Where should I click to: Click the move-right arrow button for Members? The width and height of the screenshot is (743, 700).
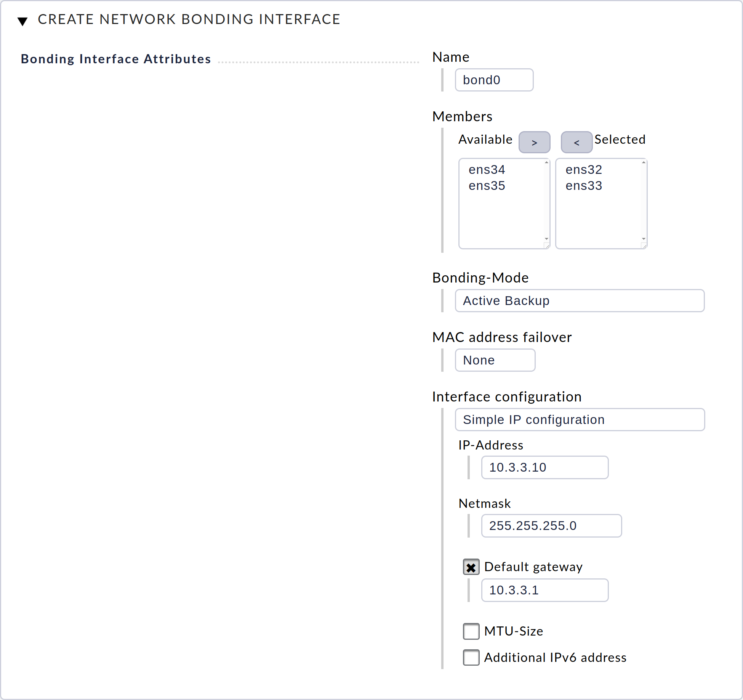(534, 142)
